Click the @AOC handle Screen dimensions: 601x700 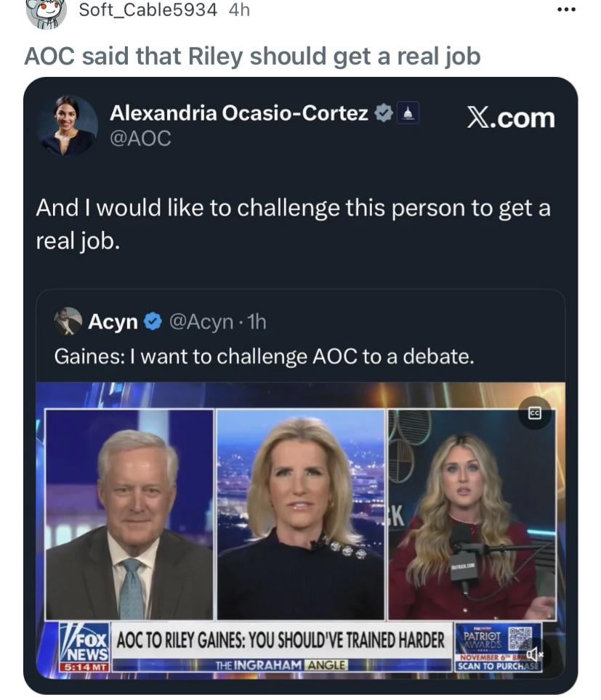click(x=140, y=139)
